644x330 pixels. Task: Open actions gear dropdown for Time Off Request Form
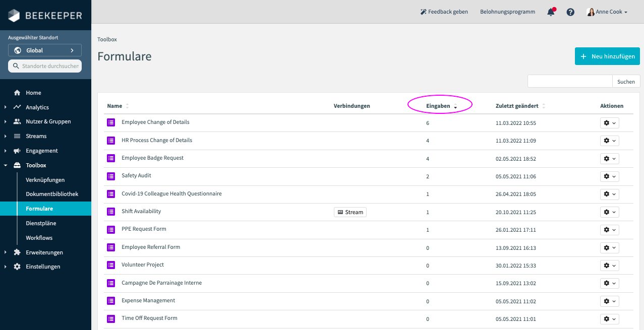click(x=609, y=319)
